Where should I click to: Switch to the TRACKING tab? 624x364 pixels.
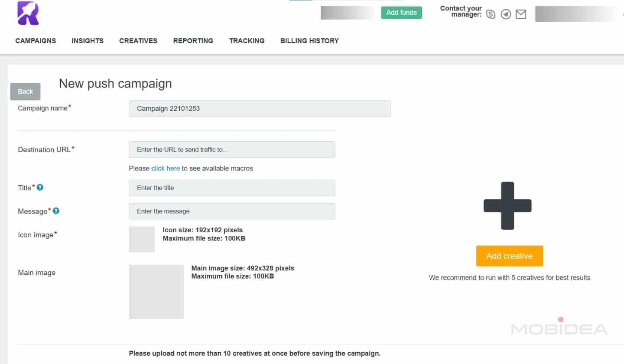247,41
